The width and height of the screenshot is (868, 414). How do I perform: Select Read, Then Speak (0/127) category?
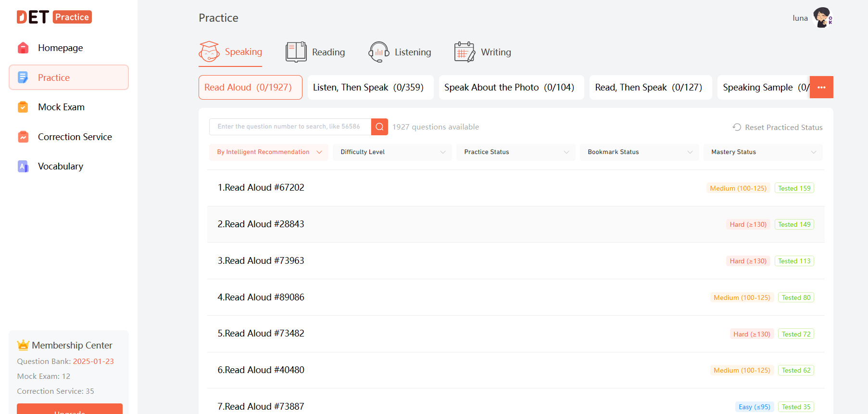pos(651,87)
